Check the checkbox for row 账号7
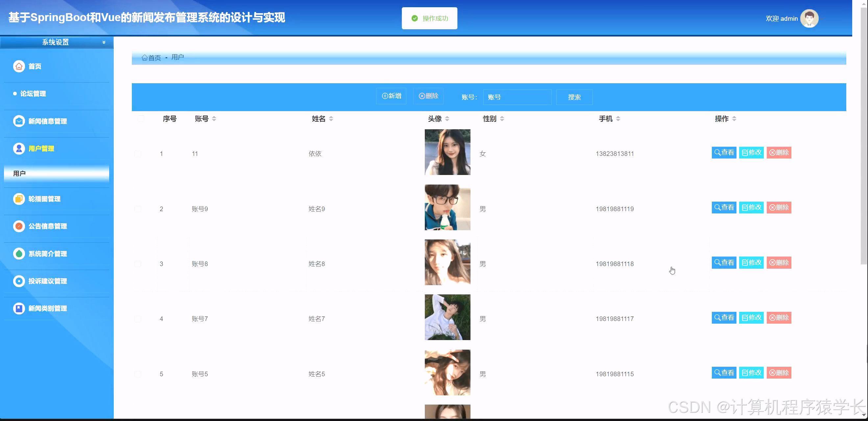This screenshot has width=868, height=421. coord(137,319)
